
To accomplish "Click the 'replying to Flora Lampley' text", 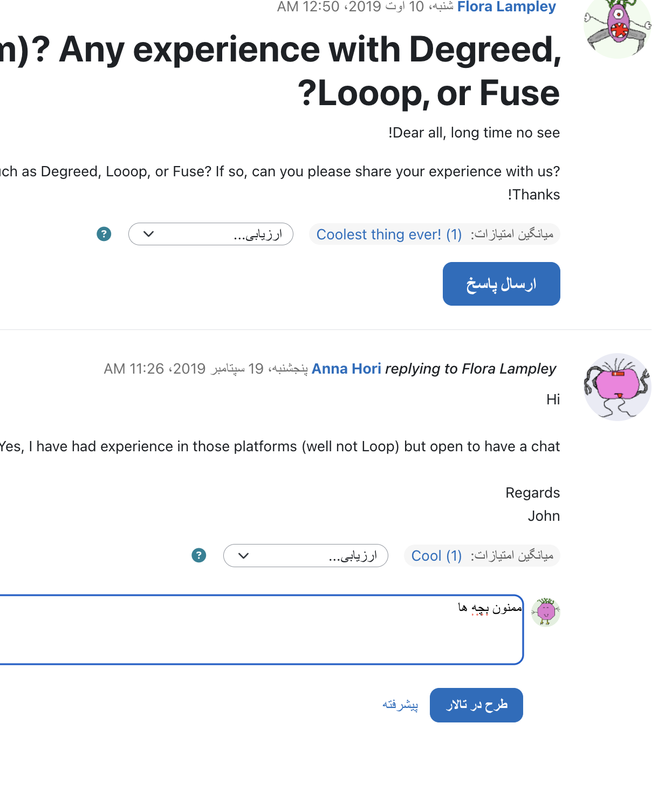I will (x=470, y=369).
